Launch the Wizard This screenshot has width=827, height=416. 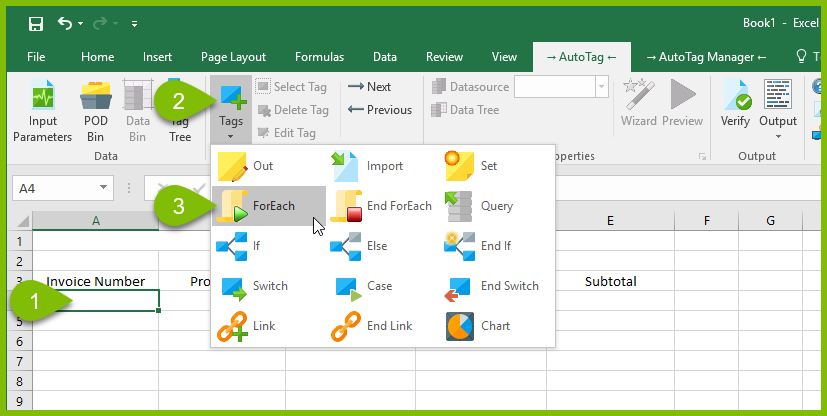(639, 103)
